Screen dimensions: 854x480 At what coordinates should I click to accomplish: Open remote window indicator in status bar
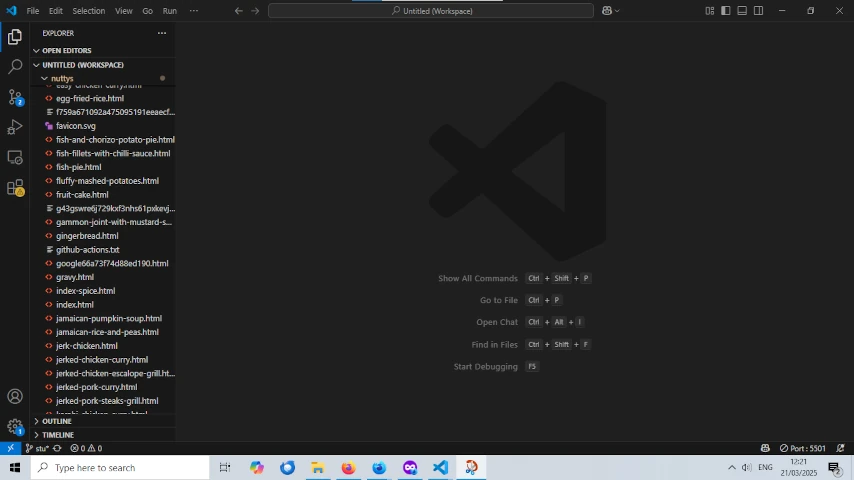point(10,448)
